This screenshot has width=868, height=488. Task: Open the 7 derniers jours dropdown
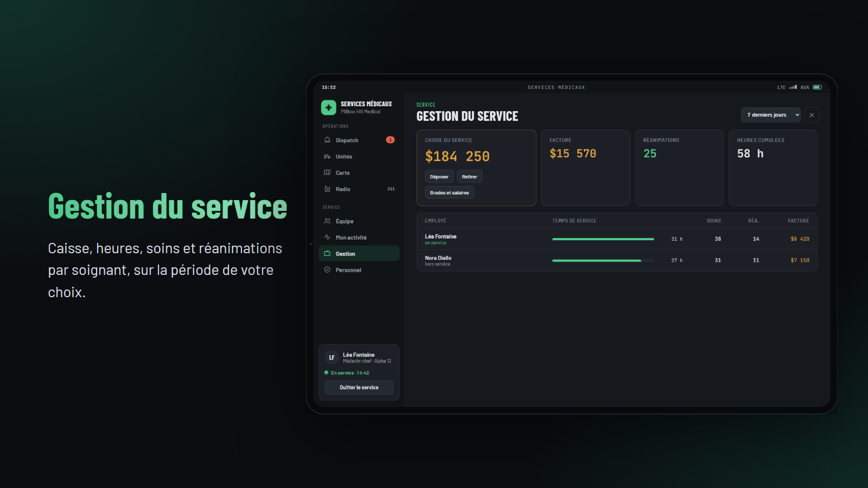coord(771,115)
